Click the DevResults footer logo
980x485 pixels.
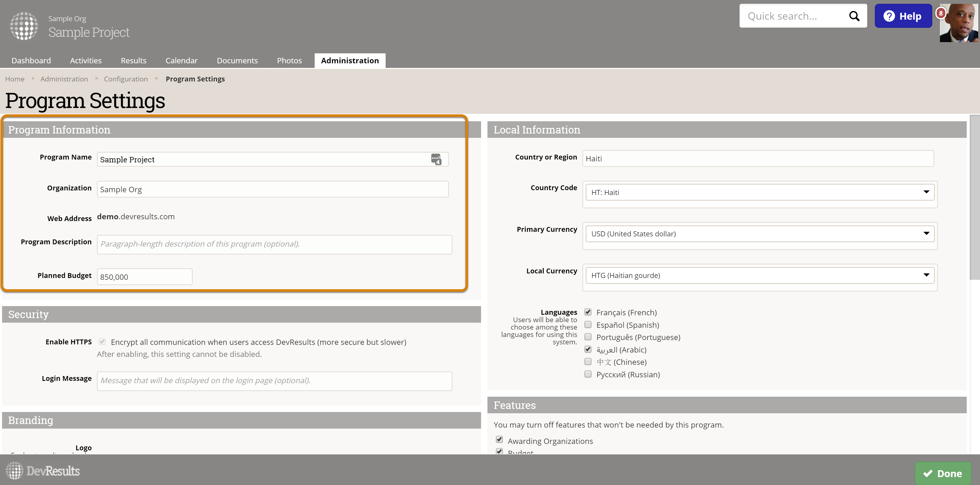click(43, 471)
